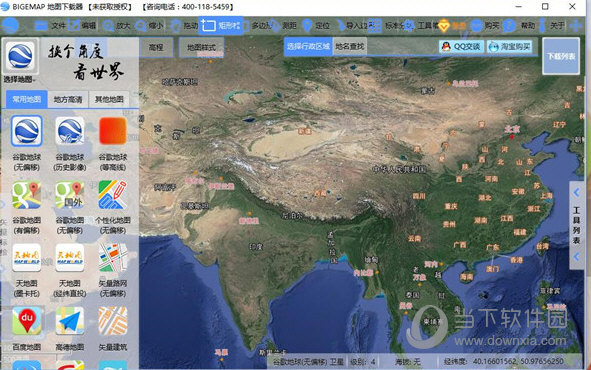
Task: Switch to 选择行政区域 tab
Action: click(308, 47)
